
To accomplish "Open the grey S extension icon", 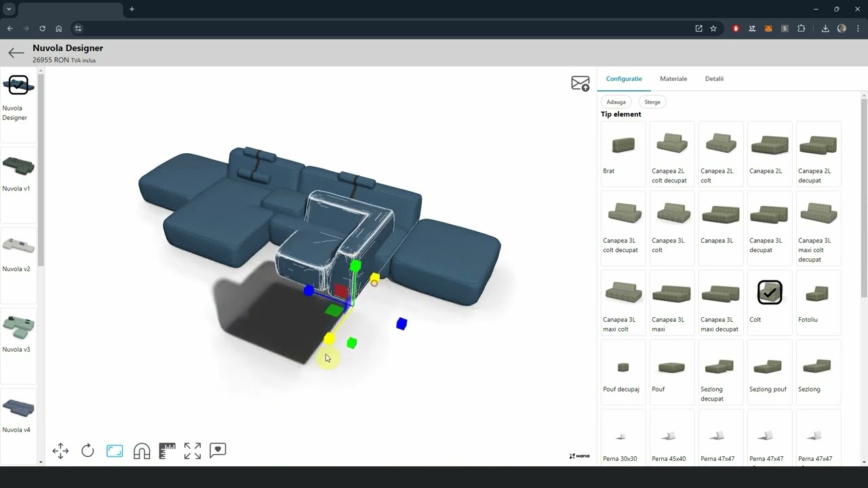I will pyautogui.click(x=785, y=28).
